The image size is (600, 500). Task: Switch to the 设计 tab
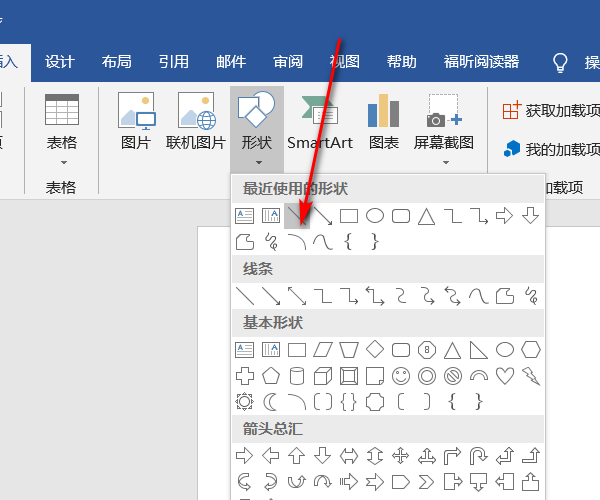pyautogui.click(x=60, y=61)
